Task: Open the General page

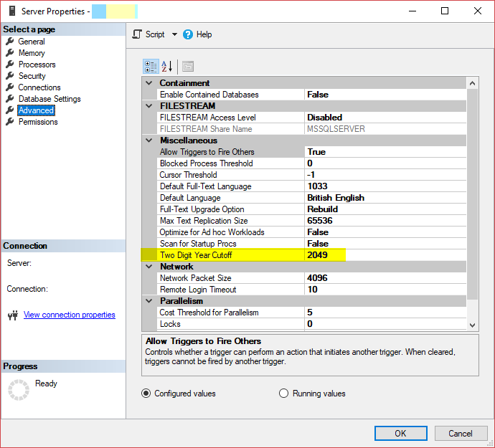Action: coord(32,42)
